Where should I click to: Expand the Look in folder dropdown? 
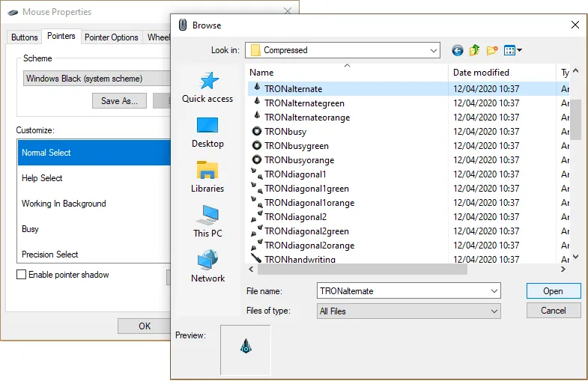[434, 50]
